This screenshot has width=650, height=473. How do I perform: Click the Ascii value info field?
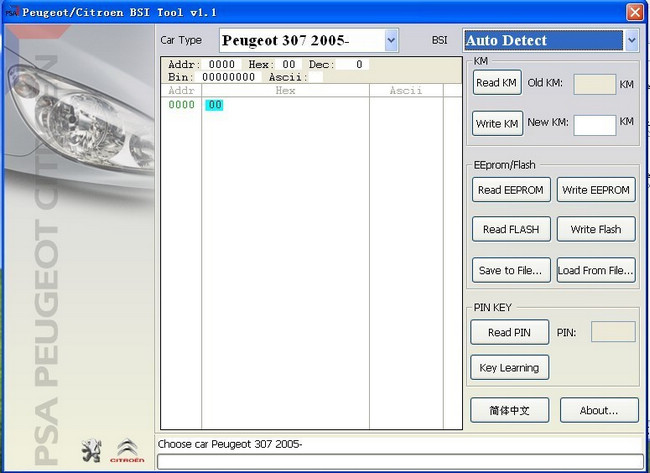[x=316, y=77]
